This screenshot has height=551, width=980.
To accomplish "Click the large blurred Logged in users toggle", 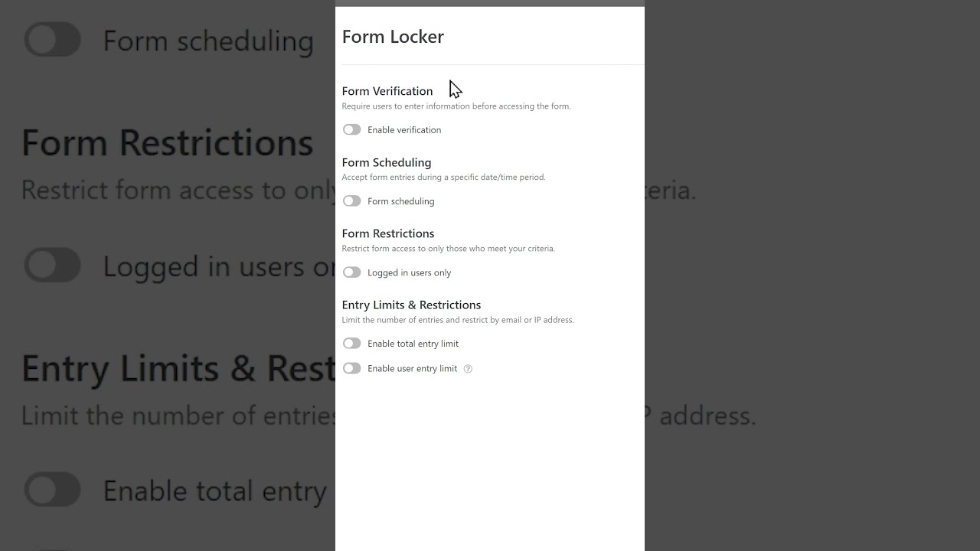I will pyautogui.click(x=52, y=266).
